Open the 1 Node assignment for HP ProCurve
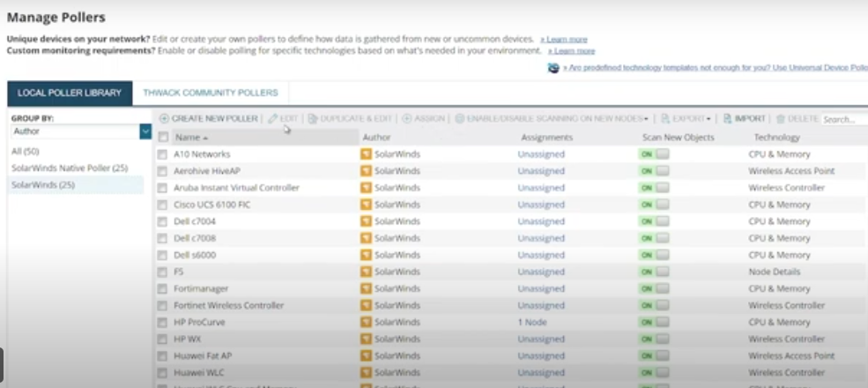This screenshot has width=868, height=388. (532, 322)
